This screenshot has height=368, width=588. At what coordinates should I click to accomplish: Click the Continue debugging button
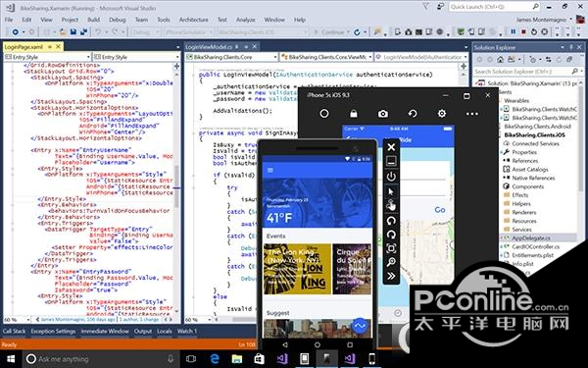pos(329,32)
